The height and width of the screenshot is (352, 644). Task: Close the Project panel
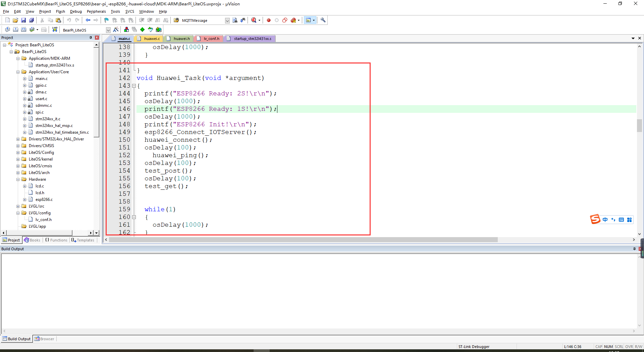point(97,38)
